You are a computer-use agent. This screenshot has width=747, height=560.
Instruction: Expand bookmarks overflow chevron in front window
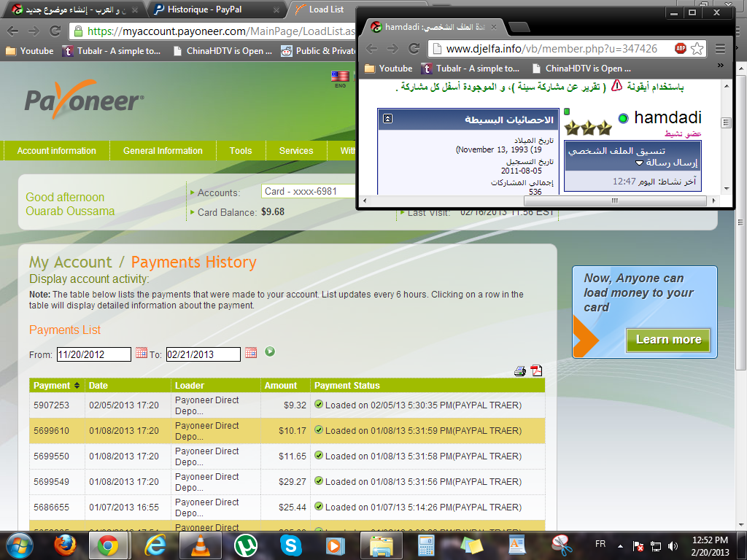tap(720, 65)
